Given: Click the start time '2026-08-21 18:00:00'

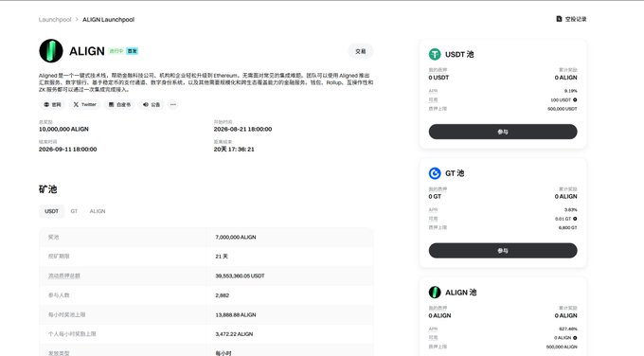Looking at the screenshot, I should point(242,129).
